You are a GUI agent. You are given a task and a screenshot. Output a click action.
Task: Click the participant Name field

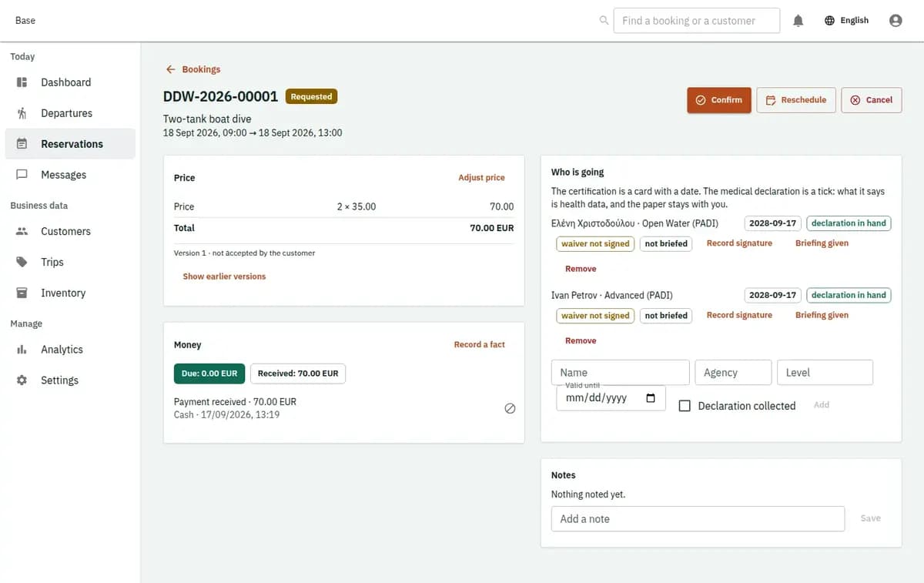pyautogui.click(x=621, y=373)
